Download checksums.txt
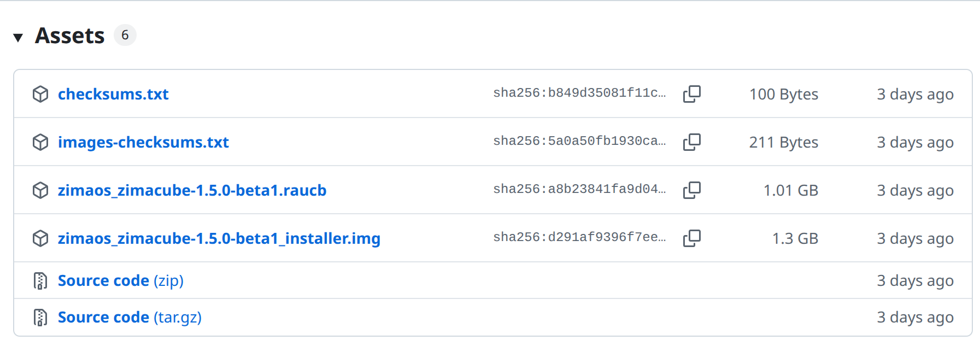This screenshot has height=346, width=980. pos(113,94)
